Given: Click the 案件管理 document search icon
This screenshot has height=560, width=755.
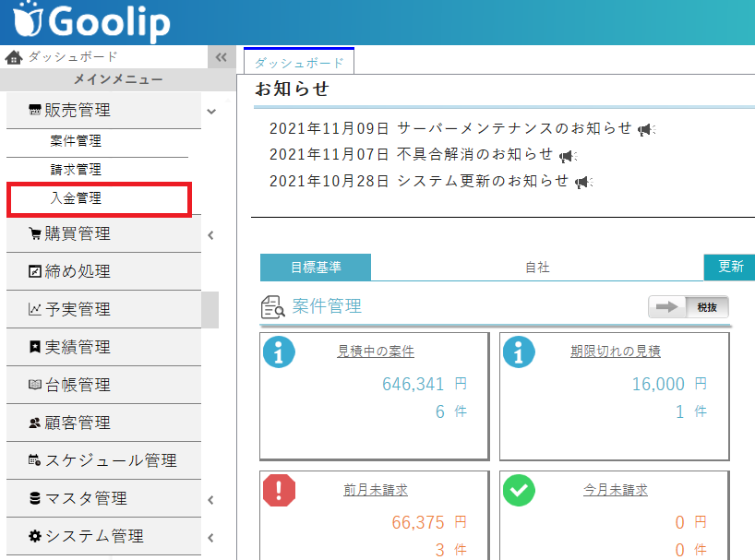Looking at the screenshot, I should 272,307.
